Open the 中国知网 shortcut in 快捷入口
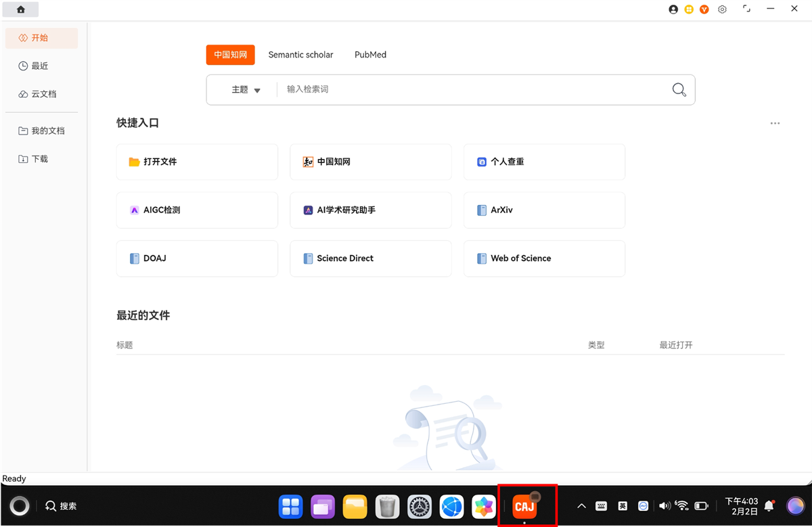The height and width of the screenshot is (527, 812). coord(370,162)
